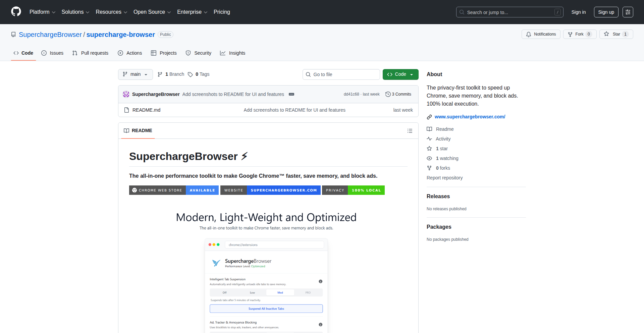Click the link icon beside the website URL

429,117
